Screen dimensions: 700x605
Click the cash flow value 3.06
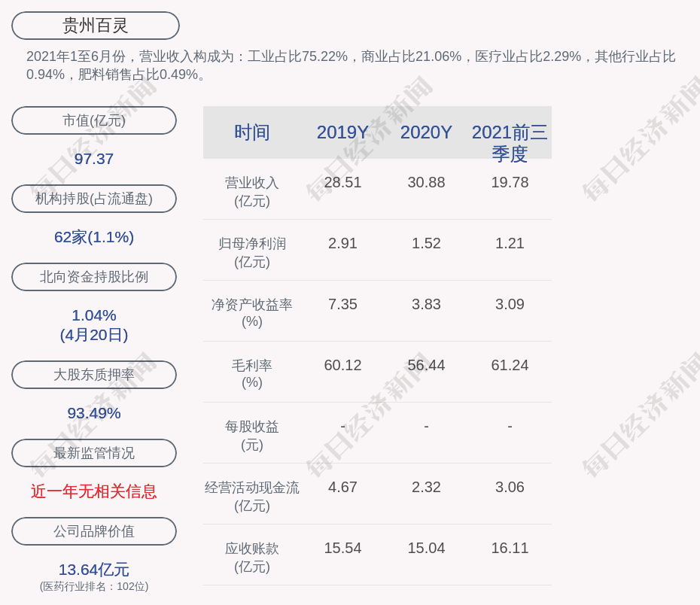coord(510,487)
